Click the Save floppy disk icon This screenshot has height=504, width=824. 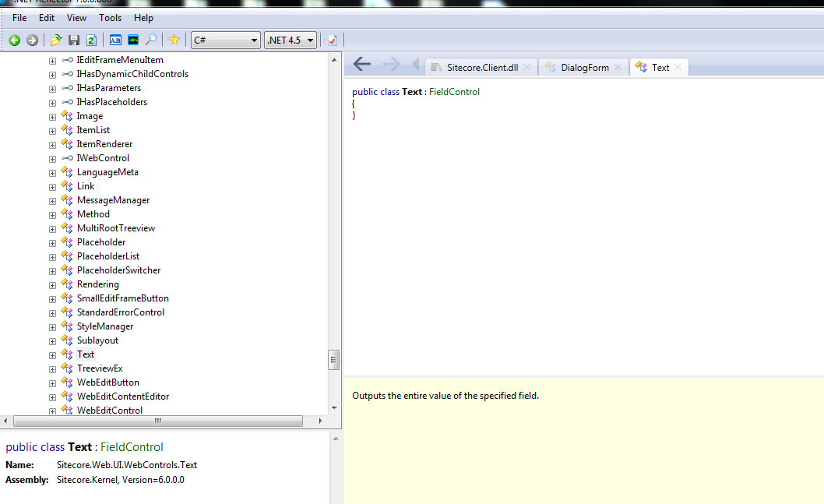pos(74,40)
